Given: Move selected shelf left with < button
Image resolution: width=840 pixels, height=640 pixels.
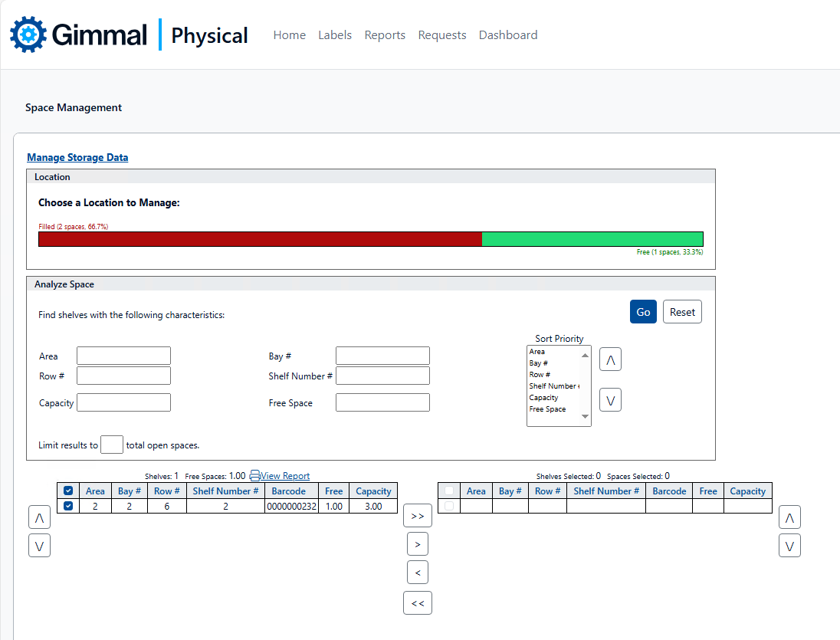Looking at the screenshot, I should coord(418,573).
